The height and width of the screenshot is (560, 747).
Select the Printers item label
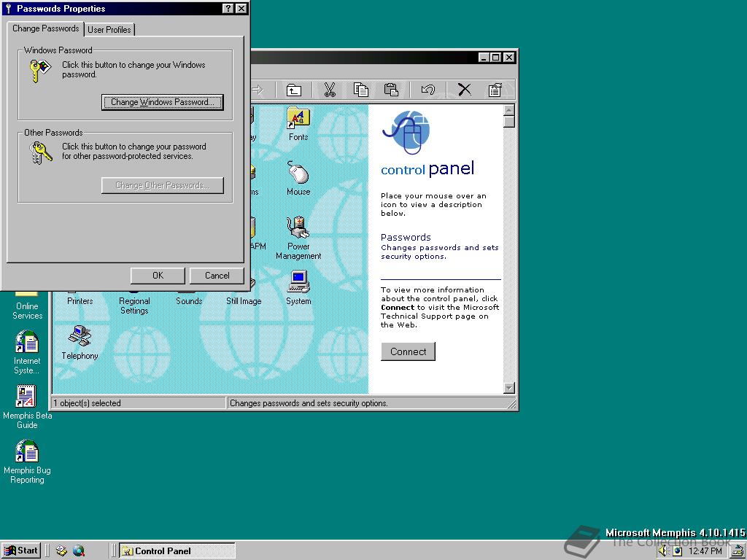pyautogui.click(x=80, y=301)
